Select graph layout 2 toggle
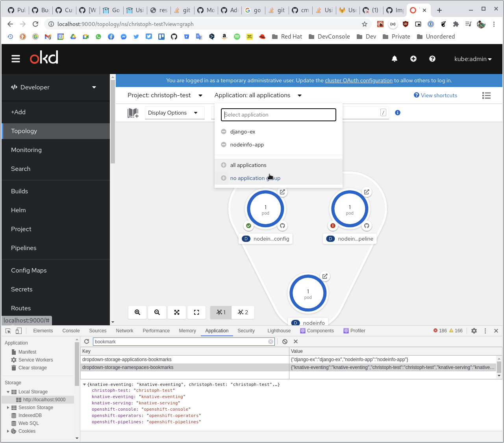The height and width of the screenshot is (443, 504). [243, 312]
